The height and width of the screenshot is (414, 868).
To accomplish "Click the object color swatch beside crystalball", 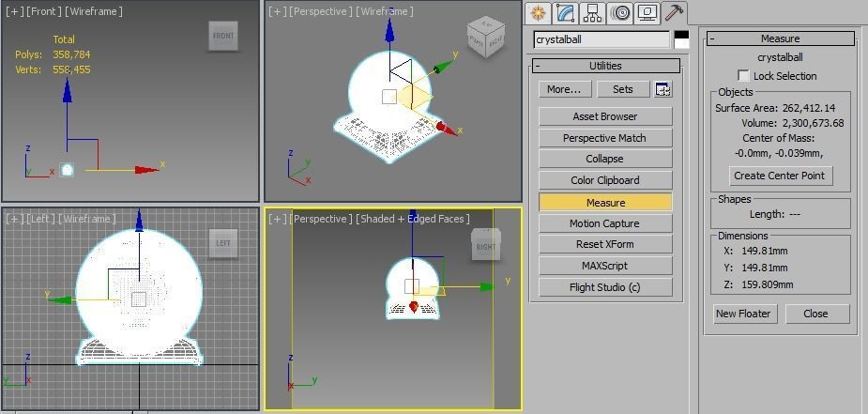I will click(681, 39).
